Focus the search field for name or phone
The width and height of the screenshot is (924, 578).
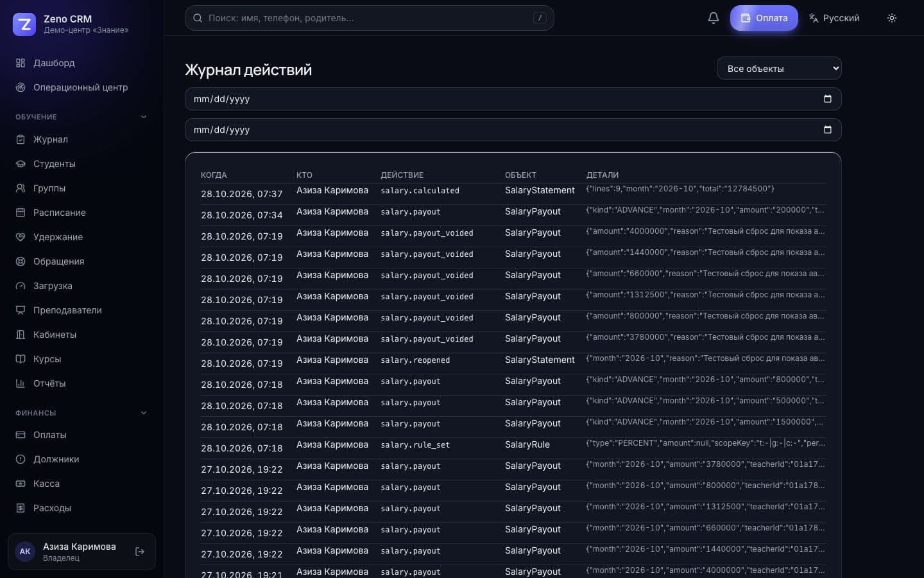pos(369,18)
